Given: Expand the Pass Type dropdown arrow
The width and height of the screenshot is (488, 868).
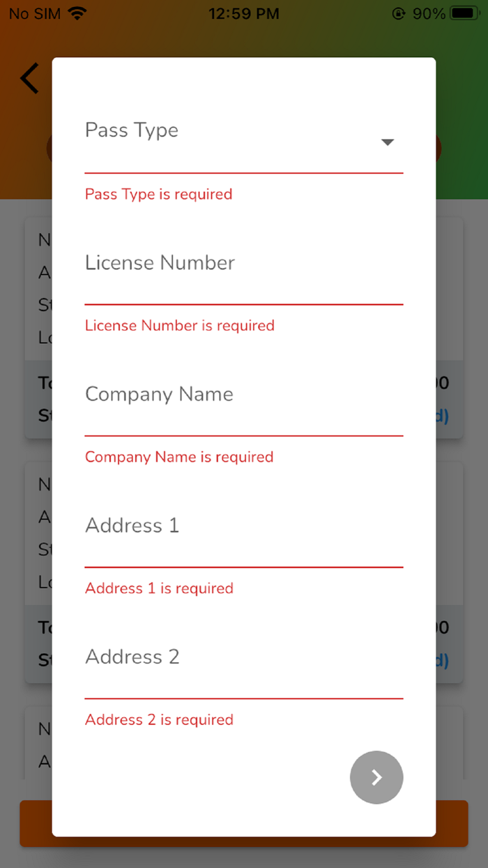Looking at the screenshot, I should click(x=388, y=142).
